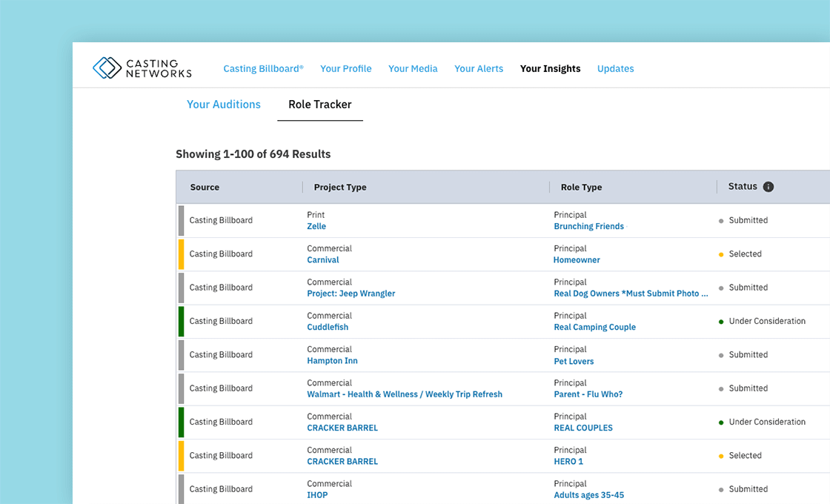Click the Project Type column header
Image resolution: width=830 pixels, height=504 pixels.
(x=340, y=188)
